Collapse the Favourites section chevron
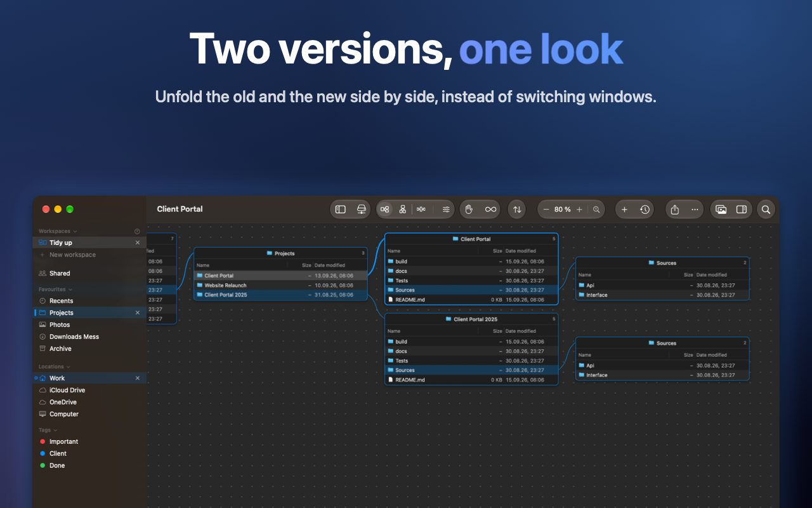The width and height of the screenshot is (812, 508). [70, 290]
